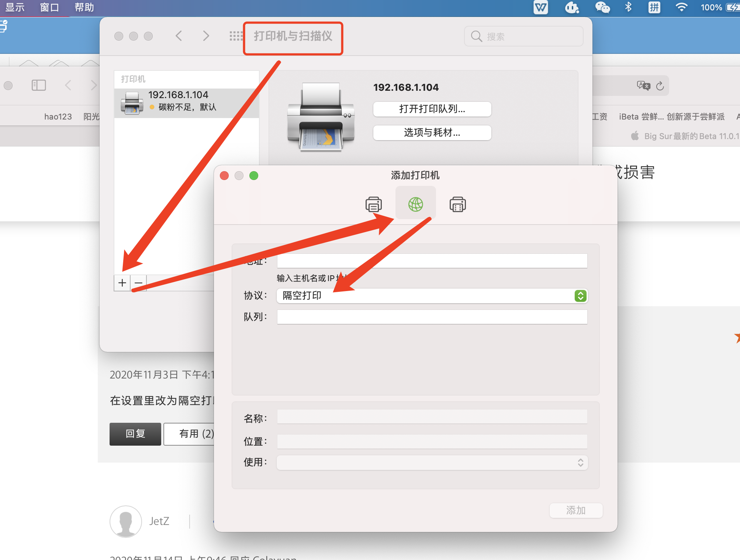Click the minus remove-printer button
740x560 pixels.
point(139,283)
